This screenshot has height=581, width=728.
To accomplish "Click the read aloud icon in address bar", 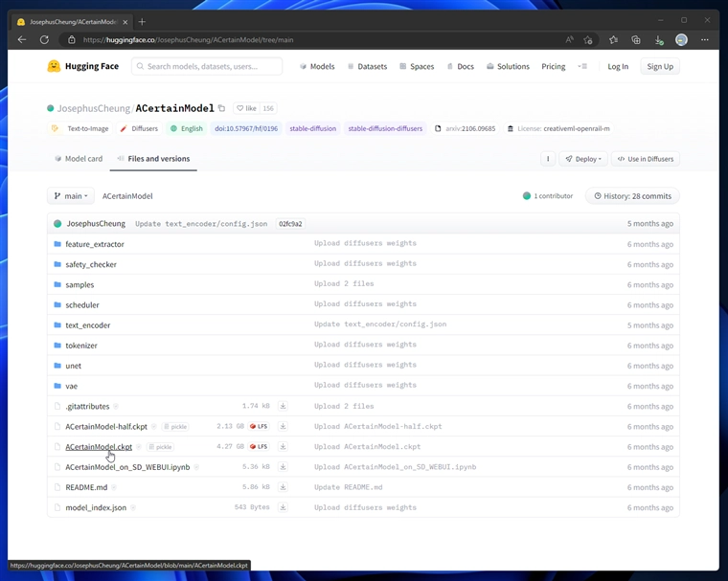I will click(x=569, y=40).
